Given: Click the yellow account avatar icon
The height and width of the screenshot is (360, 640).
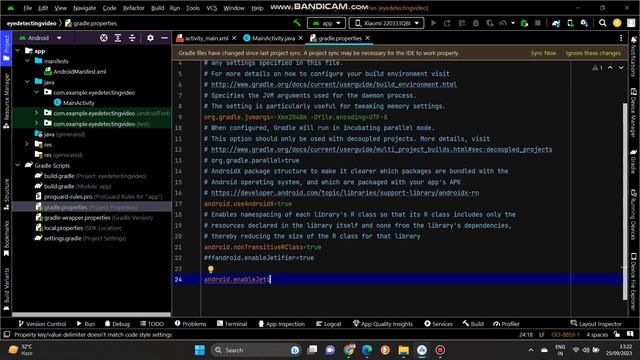Looking at the screenshot, I should (617, 23).
